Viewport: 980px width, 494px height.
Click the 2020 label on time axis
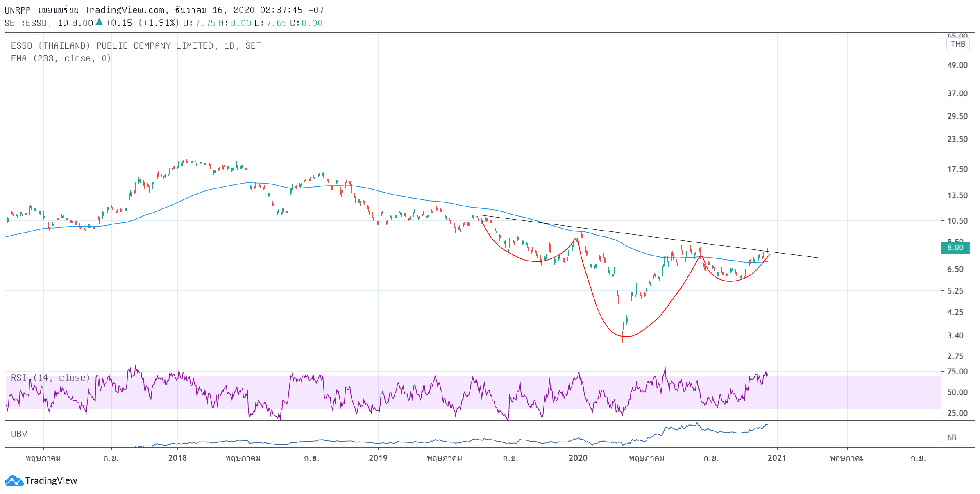pyautogui.click(x=578, y=458)
